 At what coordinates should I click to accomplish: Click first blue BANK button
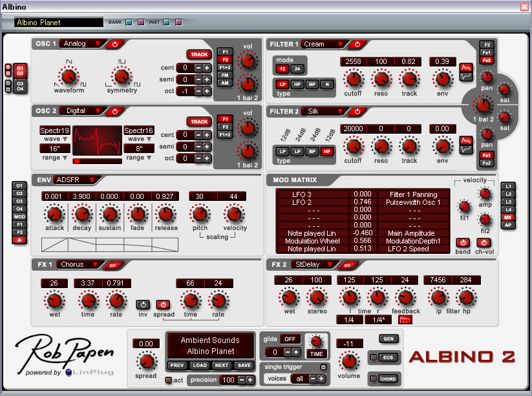(129, 23)
